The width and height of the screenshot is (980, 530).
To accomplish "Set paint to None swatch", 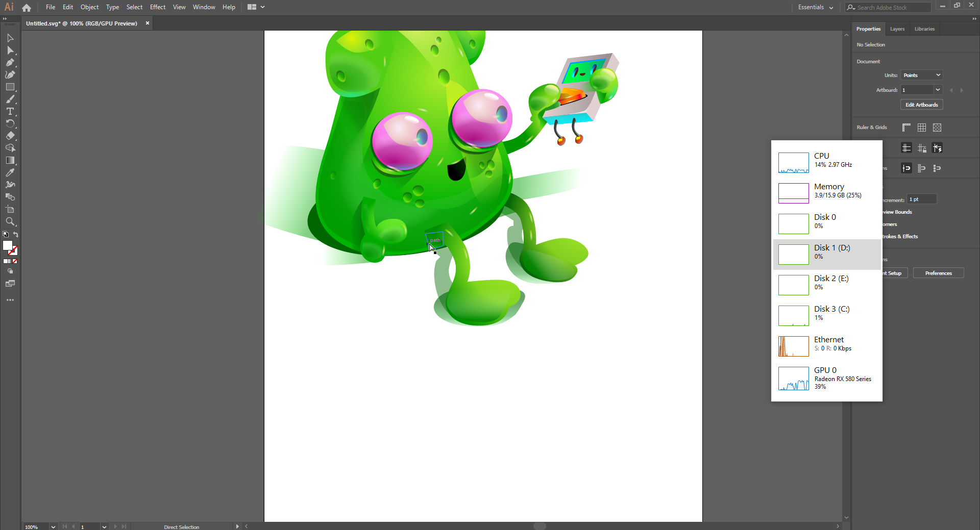I will click(x=15, y=261).
